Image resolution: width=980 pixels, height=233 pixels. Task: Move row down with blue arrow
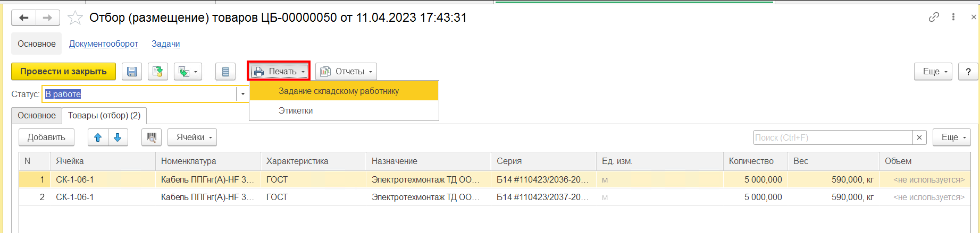pyautogui.click(x=118, y=137)
